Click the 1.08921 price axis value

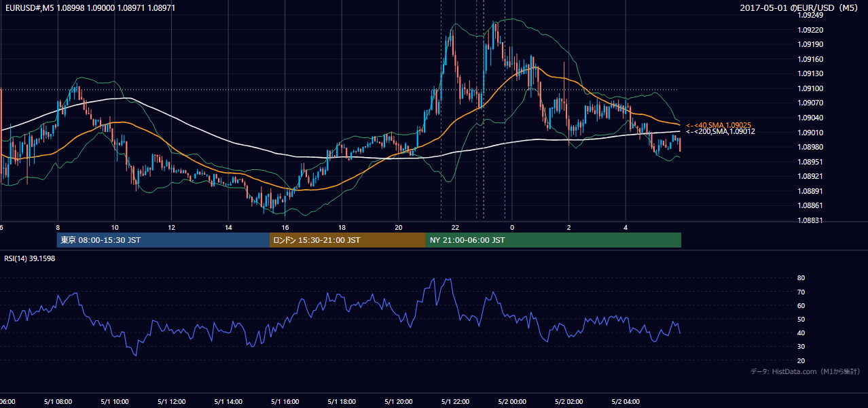pyautogui.click(x=811, y=176)
